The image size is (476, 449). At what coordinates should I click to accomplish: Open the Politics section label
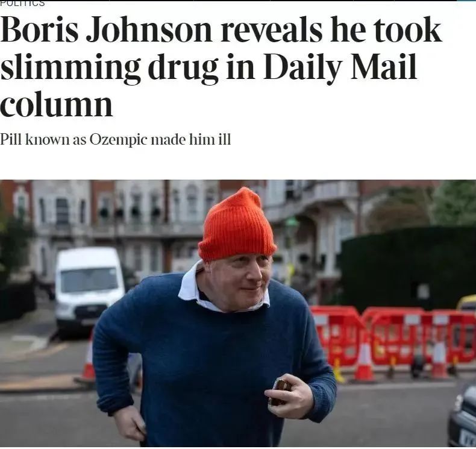point(22,3)
